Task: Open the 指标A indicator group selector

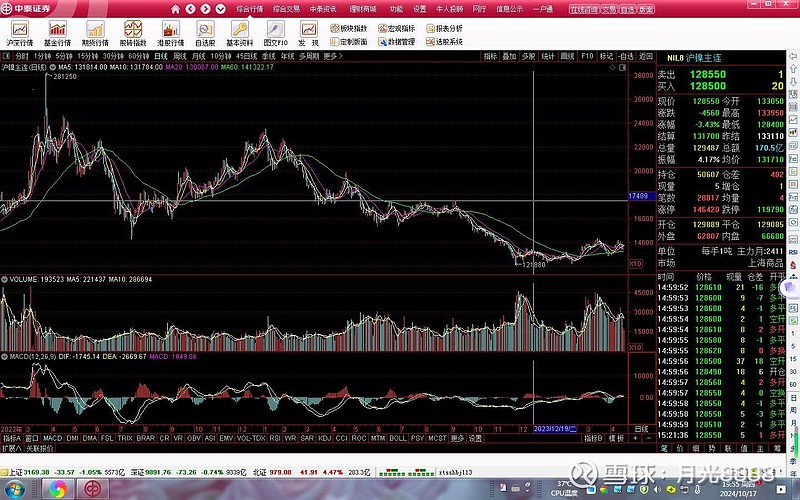Action: pyautogui.click(x=11, y=438)
